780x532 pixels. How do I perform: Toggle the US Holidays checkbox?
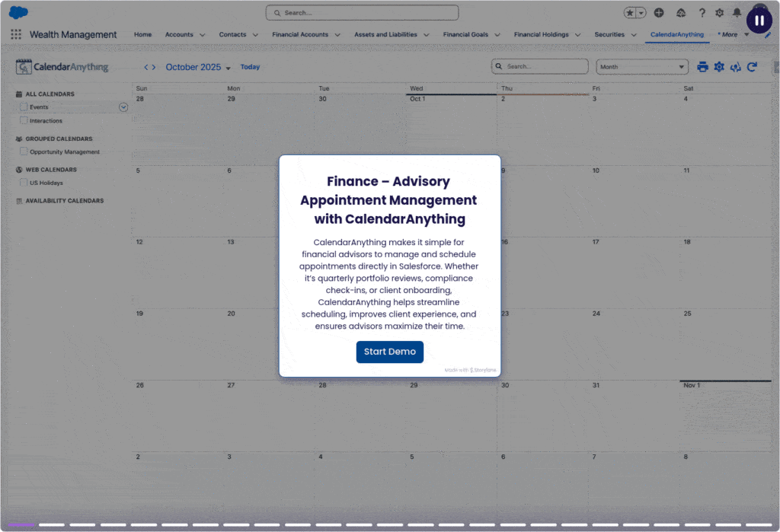[24, 183]
